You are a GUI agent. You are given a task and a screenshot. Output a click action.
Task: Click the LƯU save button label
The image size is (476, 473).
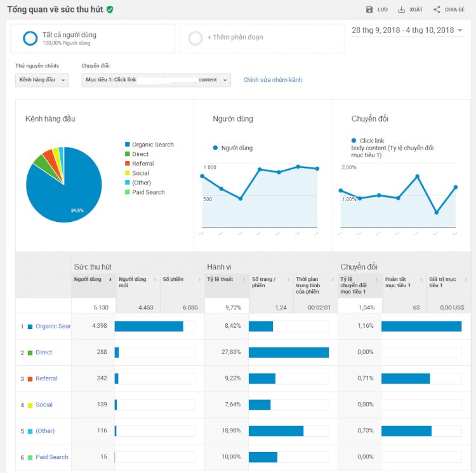click(383, 10)
